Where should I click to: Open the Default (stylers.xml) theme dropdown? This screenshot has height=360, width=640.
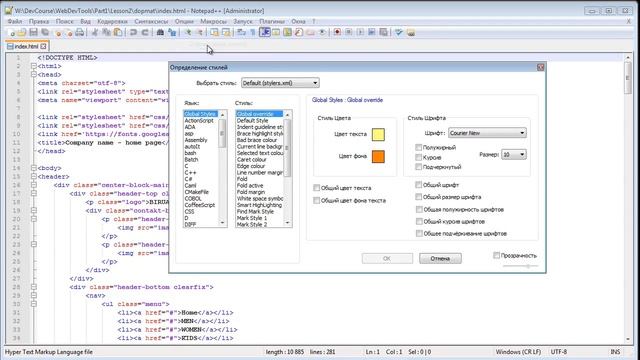[280, 83]
